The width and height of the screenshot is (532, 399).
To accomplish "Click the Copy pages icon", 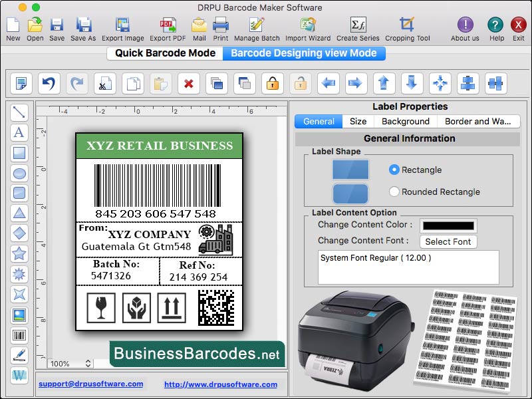I will coord(133,83).
